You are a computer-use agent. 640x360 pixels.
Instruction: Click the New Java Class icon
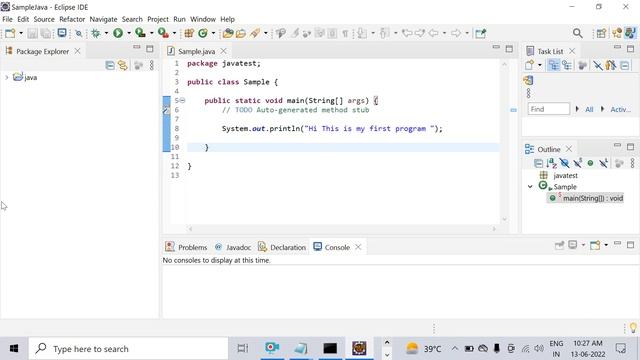pyautogui.click(x=203, y=33)
